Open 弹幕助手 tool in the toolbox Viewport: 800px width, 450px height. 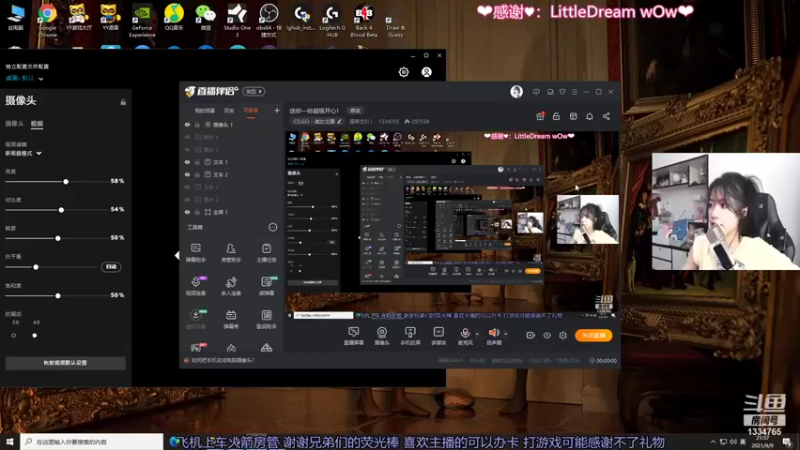click(195, 253)
